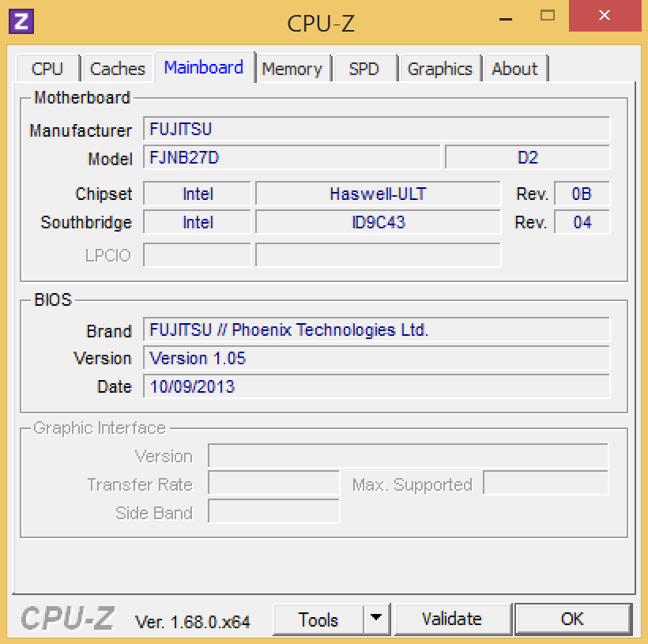Click the Manufacturer field showing FUJITSU

[x=376, y=129]
